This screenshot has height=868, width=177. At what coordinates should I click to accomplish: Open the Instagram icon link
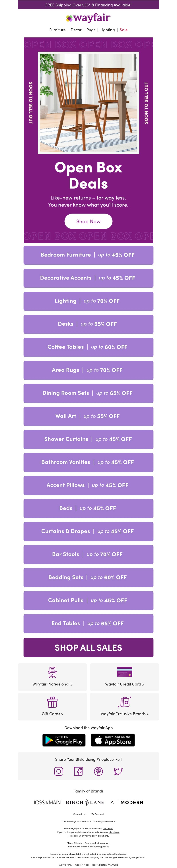pyautogui.click(x=59, y=771)
